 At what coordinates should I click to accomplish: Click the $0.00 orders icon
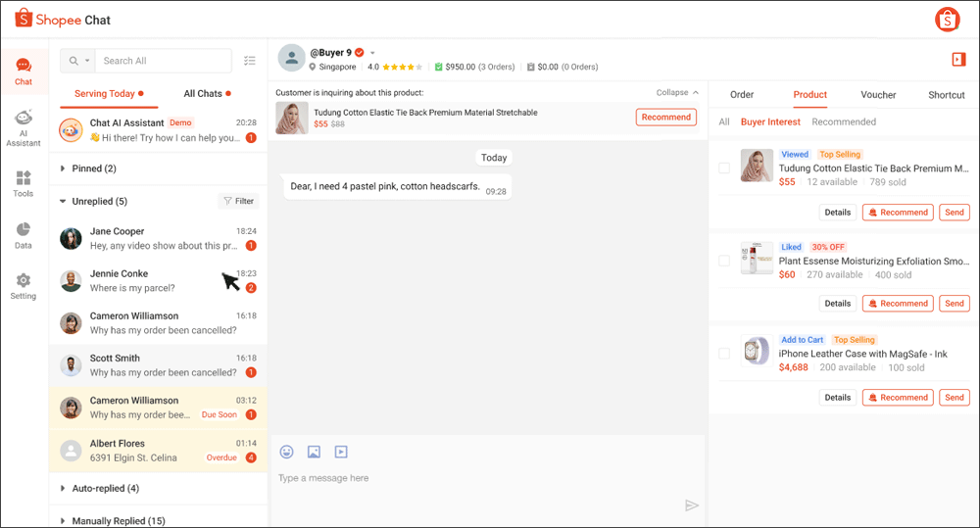click(530, 67)
